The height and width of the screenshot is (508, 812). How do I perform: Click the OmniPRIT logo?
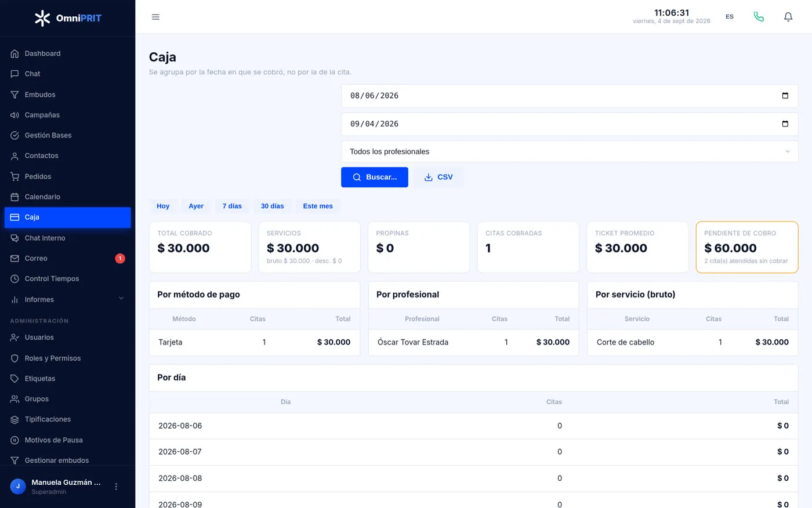pos(68,18)
